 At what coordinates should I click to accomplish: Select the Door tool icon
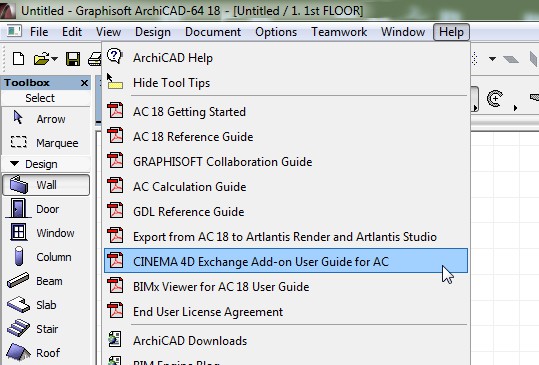(18, 208)
